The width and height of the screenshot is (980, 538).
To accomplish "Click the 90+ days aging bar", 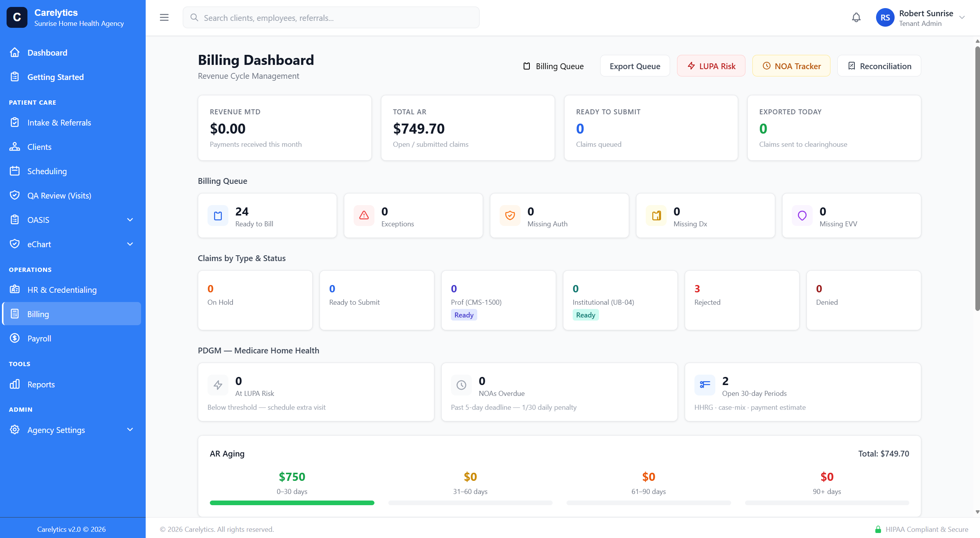I will (x=827, y=503).
